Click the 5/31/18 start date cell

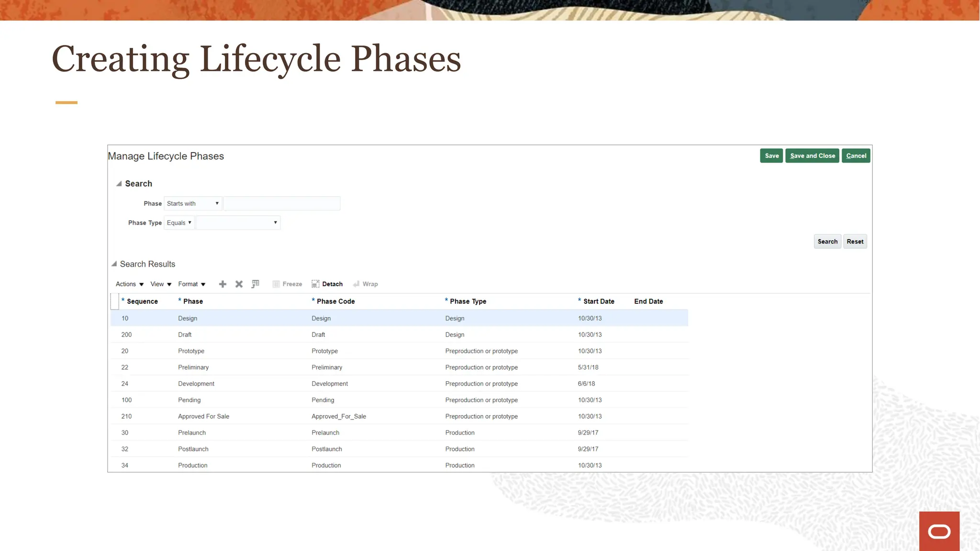[x=588, y=367]
